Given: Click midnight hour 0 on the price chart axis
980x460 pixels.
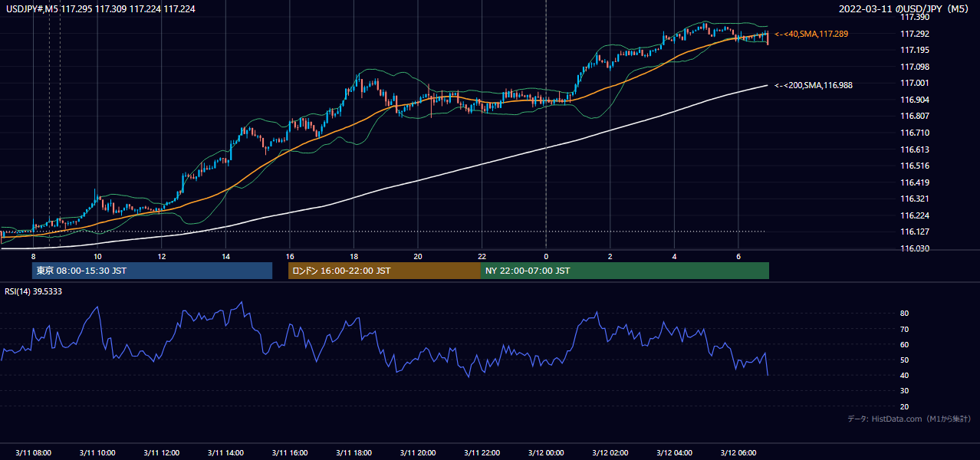Looking at the screenshot, I should (x=546, y=256).
